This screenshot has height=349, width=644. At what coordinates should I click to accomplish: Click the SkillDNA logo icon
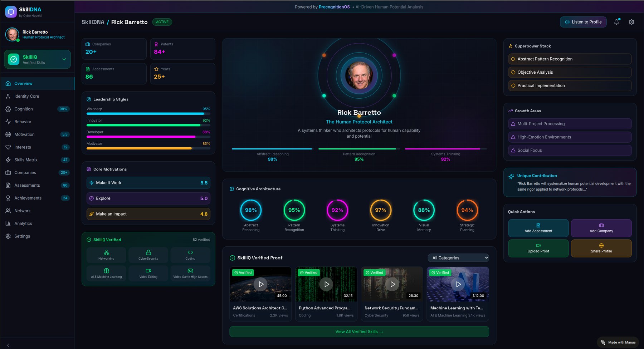11,12
